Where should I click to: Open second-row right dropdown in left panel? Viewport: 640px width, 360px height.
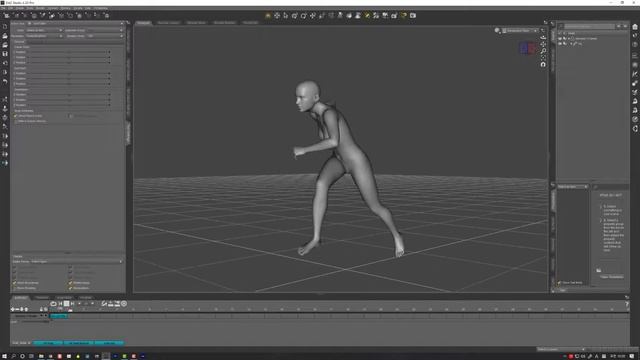point(94,36)
